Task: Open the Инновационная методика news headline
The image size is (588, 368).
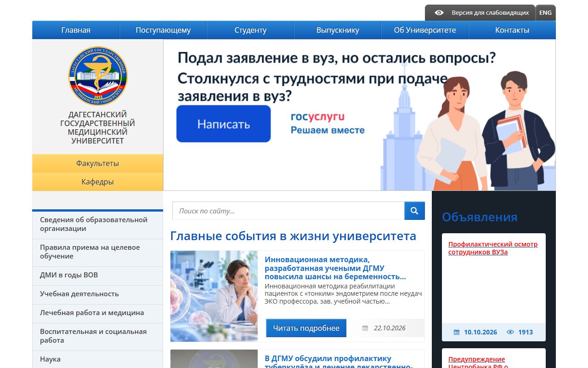Action: tap(335, 268)
